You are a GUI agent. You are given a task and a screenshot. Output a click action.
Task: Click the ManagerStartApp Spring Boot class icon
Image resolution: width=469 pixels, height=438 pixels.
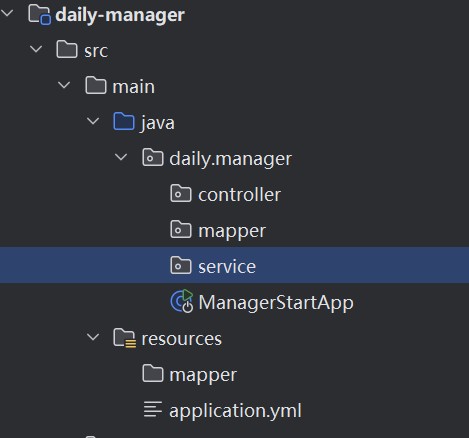click(x=182, y=301)
